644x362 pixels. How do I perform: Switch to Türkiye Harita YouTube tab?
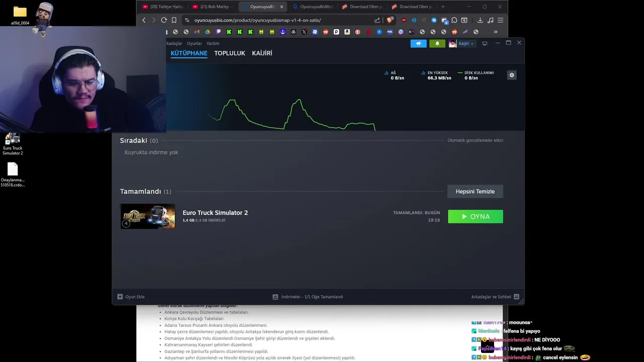163,7
